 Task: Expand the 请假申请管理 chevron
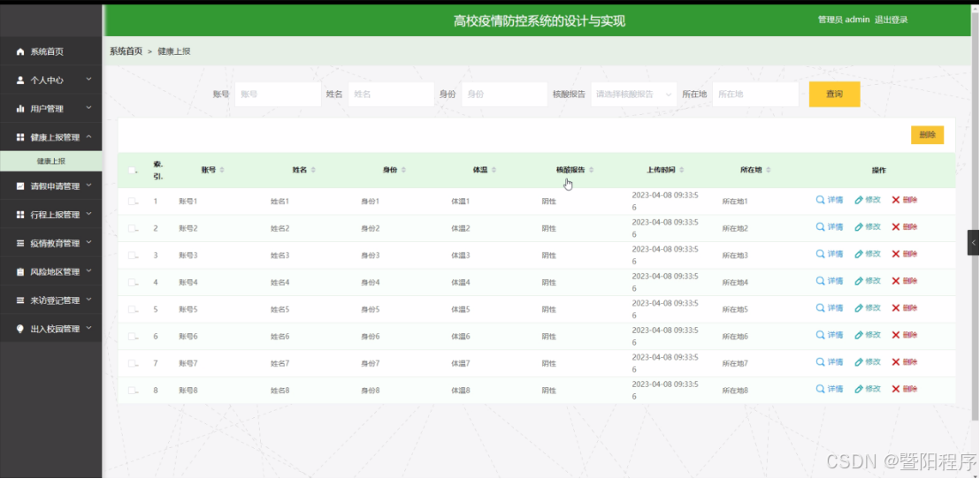click(x=88, y=186)
